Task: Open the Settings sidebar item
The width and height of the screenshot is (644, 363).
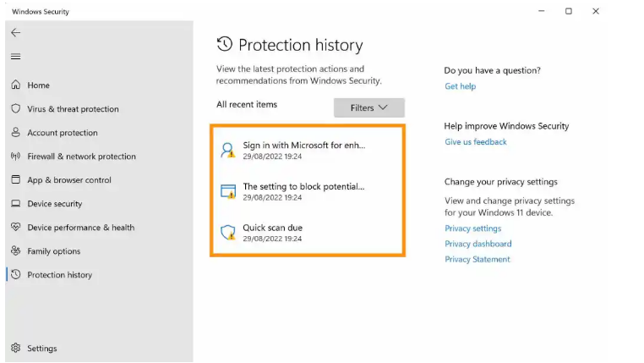Action: (x=41, y=349)
